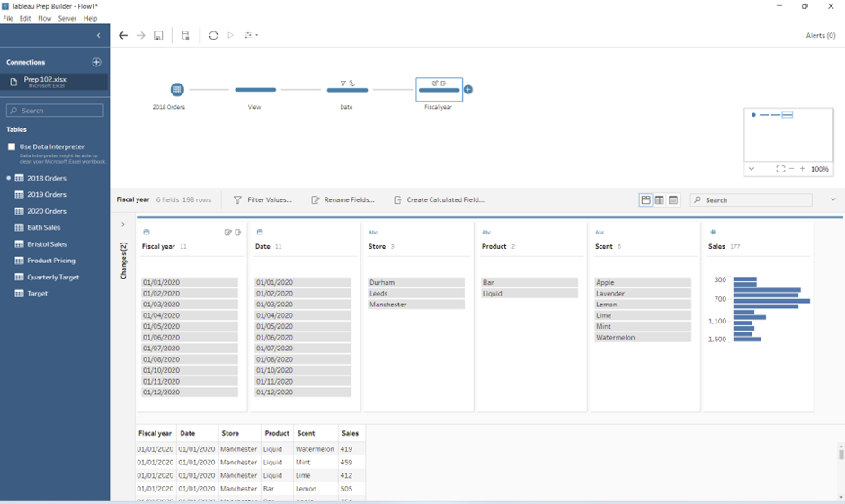Click the undo back arrow in toolbar

[x=123, y=36]
